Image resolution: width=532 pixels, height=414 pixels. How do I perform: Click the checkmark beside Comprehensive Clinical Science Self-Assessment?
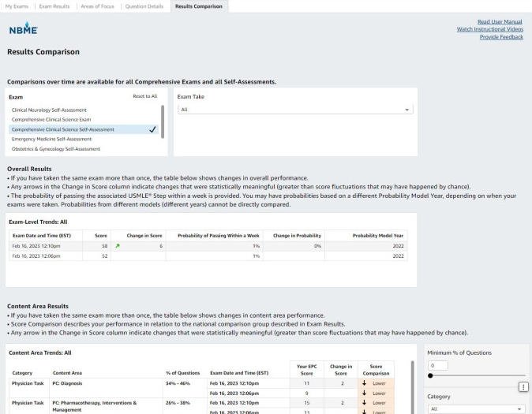click(x=152, y=129)
